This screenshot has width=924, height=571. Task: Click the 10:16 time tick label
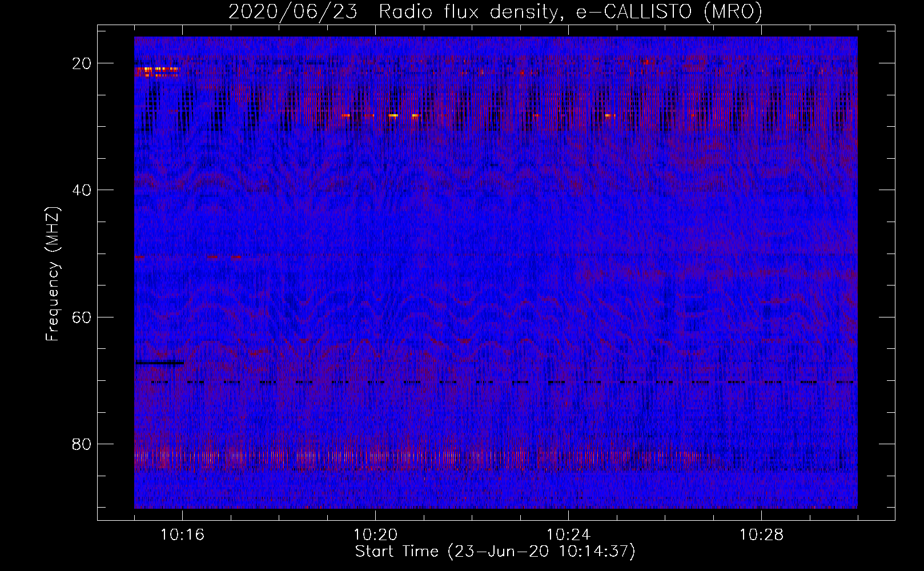pos(183,534)
